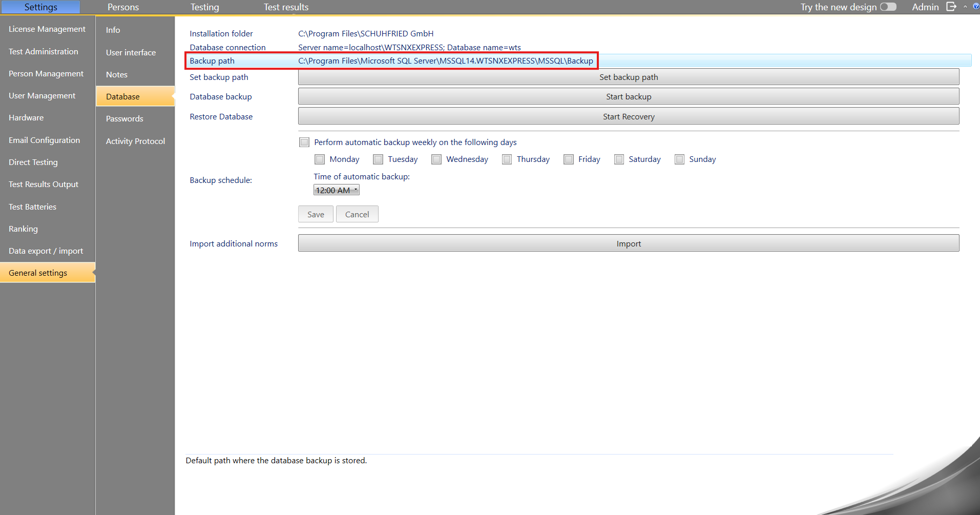Collapse the top bar with the small chevron

(965, 7)
